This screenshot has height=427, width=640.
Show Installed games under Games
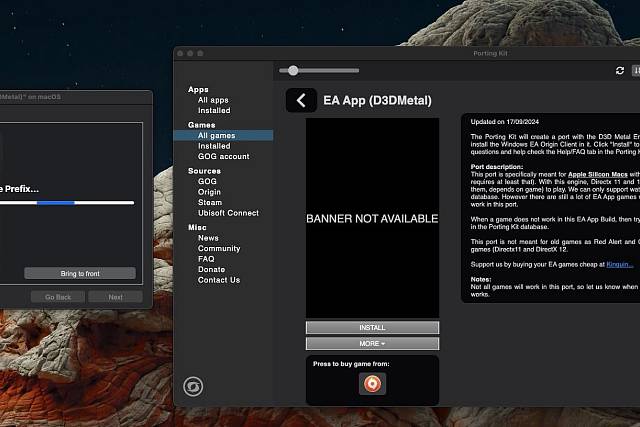coord(214,146)
